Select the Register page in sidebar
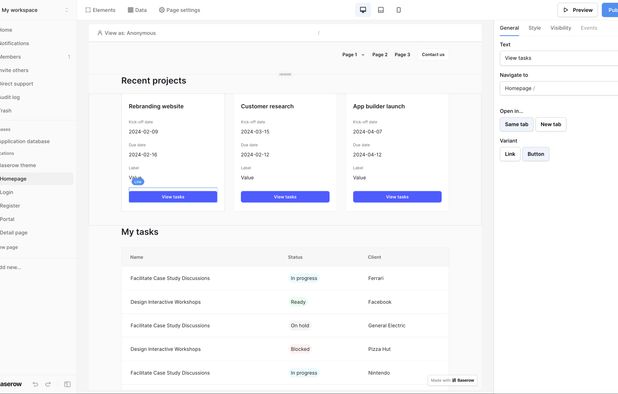Screen dimensions: 618x394 (10, 206)
